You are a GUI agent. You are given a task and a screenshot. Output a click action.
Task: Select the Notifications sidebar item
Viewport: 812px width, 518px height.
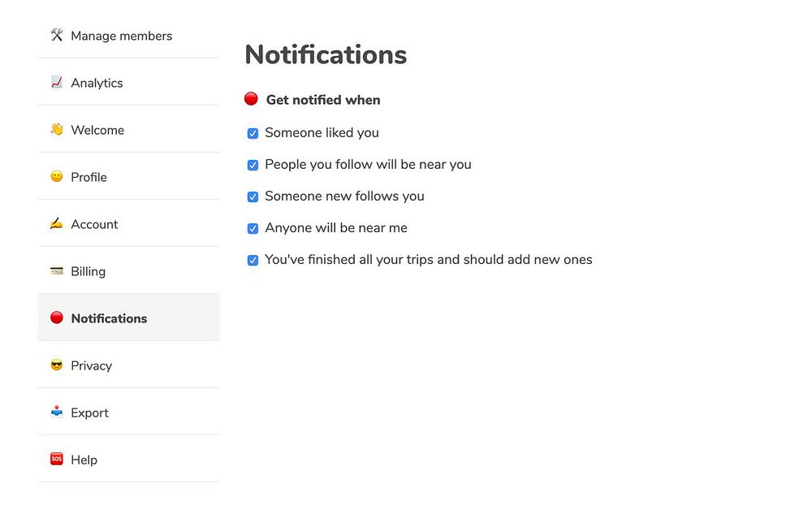tap(109, 318)
